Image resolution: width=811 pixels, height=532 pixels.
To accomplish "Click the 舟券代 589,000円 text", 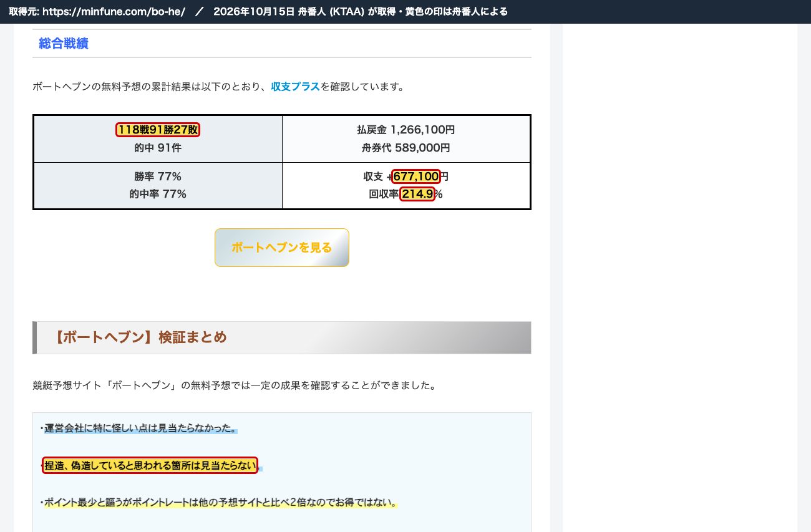I will [406, 148].
